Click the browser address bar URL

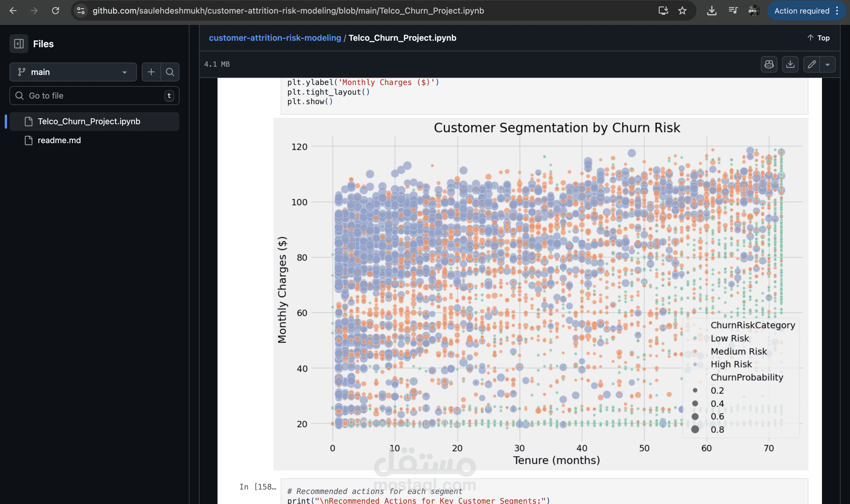[288, 11]
